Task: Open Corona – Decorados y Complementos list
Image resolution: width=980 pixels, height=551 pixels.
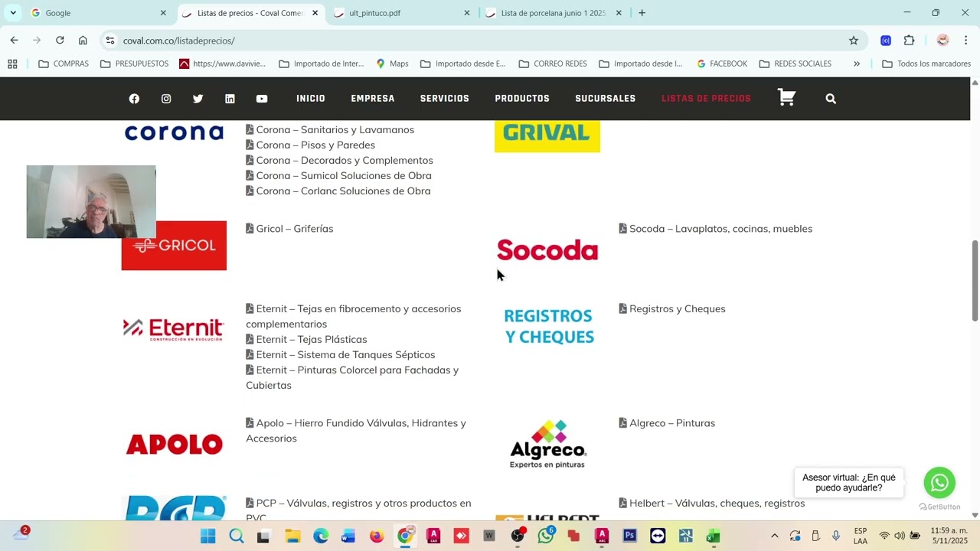Action: 339,161
